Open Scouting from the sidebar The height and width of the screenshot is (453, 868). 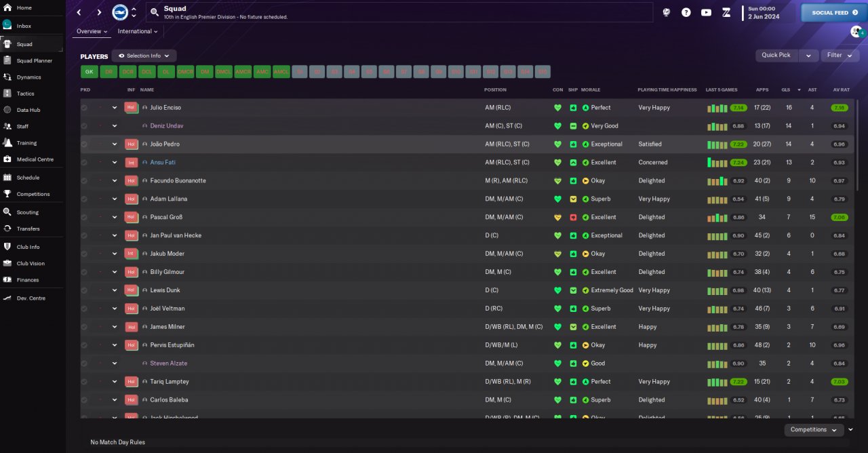(x=28, y=212)
